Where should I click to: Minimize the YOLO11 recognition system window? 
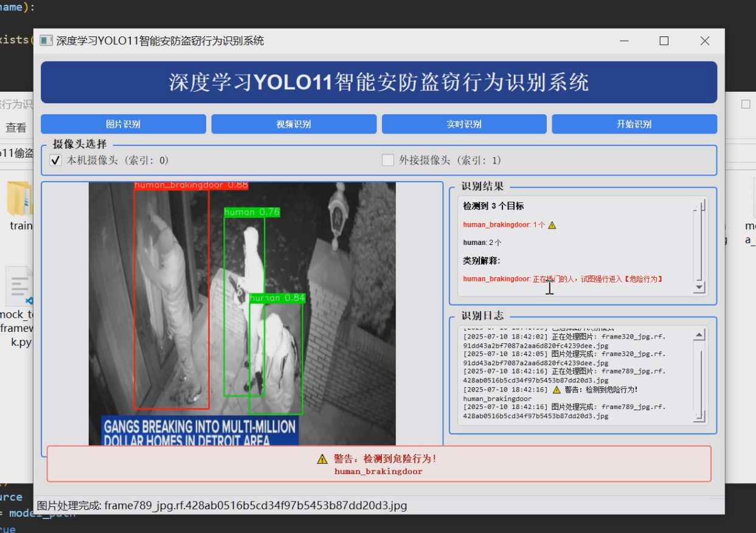[624, 41]
